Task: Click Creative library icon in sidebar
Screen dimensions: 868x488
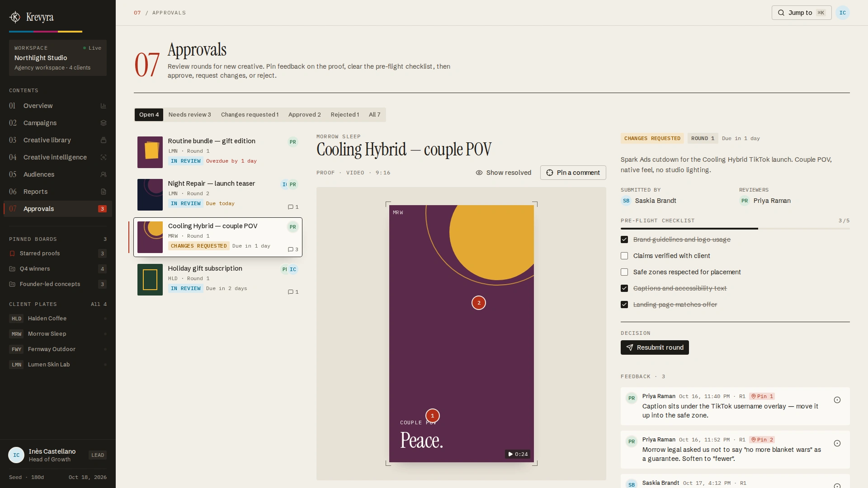Action: coord(103,140)
